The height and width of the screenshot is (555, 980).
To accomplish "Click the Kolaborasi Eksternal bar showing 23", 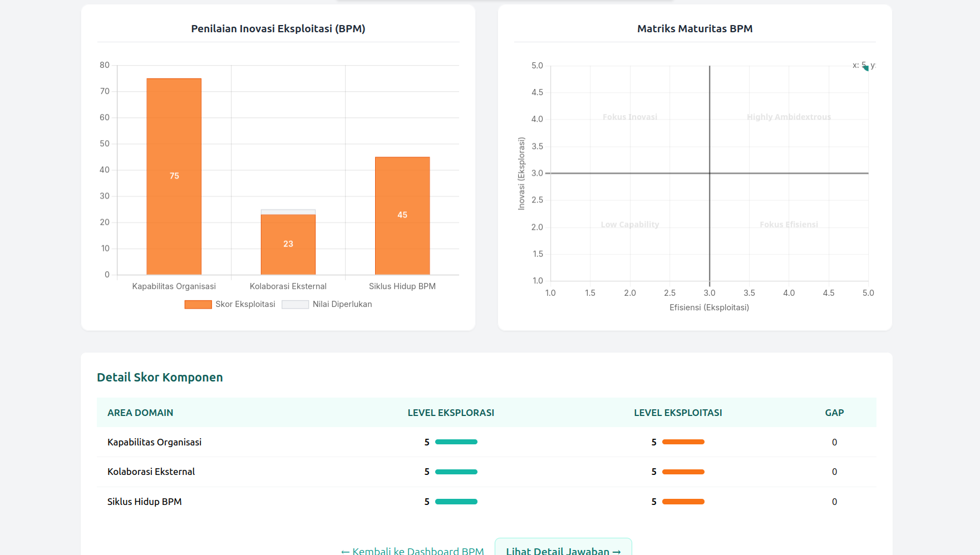I will [288, 244].
